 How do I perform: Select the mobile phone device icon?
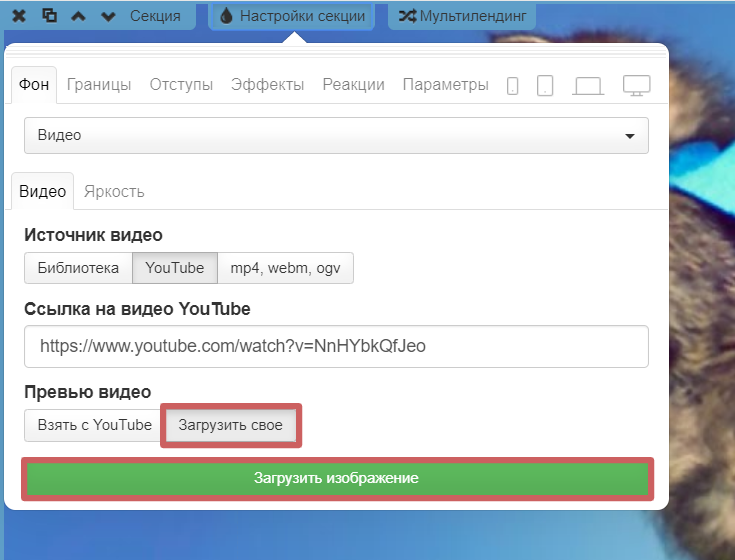tap(513, 85)
